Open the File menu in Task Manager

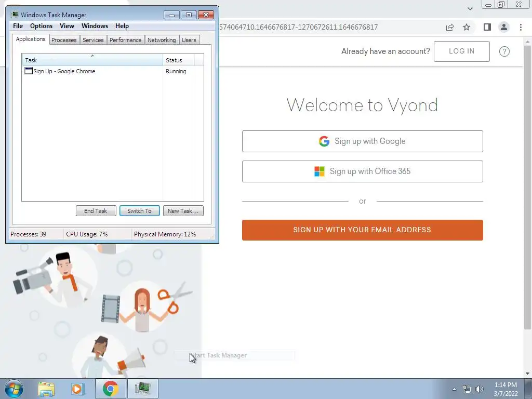(18, 26)
